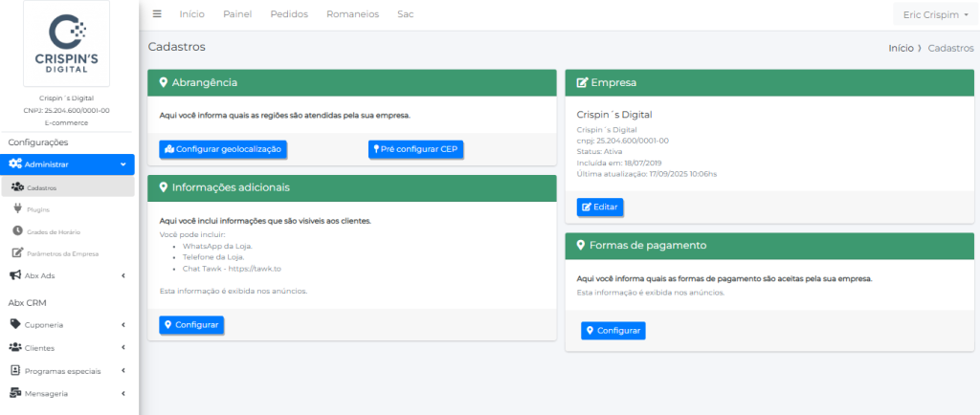The width and height of the screenshot is (980, 415).
Task: Click the Editar button under Empresa
Action: tap(600, 207)
